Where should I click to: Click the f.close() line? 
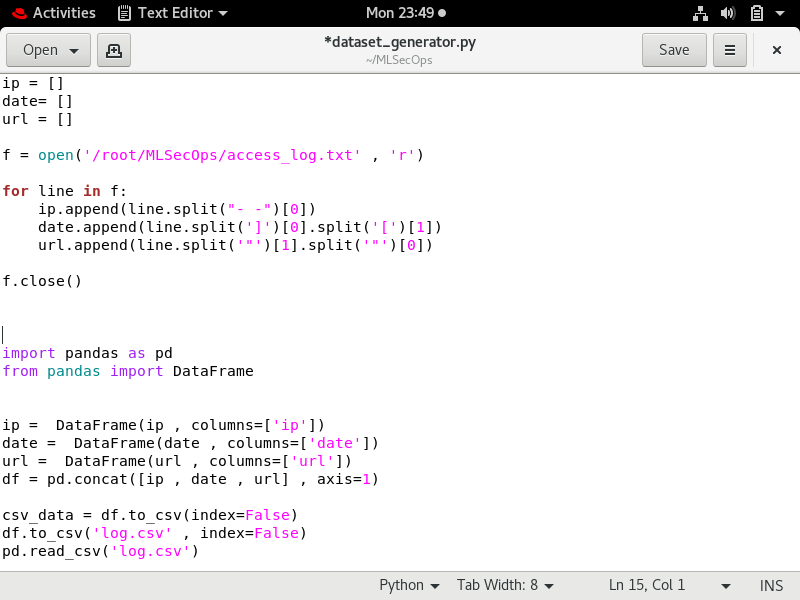(x=42, y=281)
